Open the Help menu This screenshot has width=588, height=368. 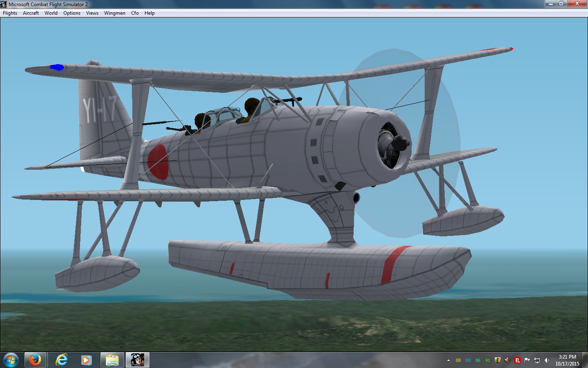coord(149,13)
